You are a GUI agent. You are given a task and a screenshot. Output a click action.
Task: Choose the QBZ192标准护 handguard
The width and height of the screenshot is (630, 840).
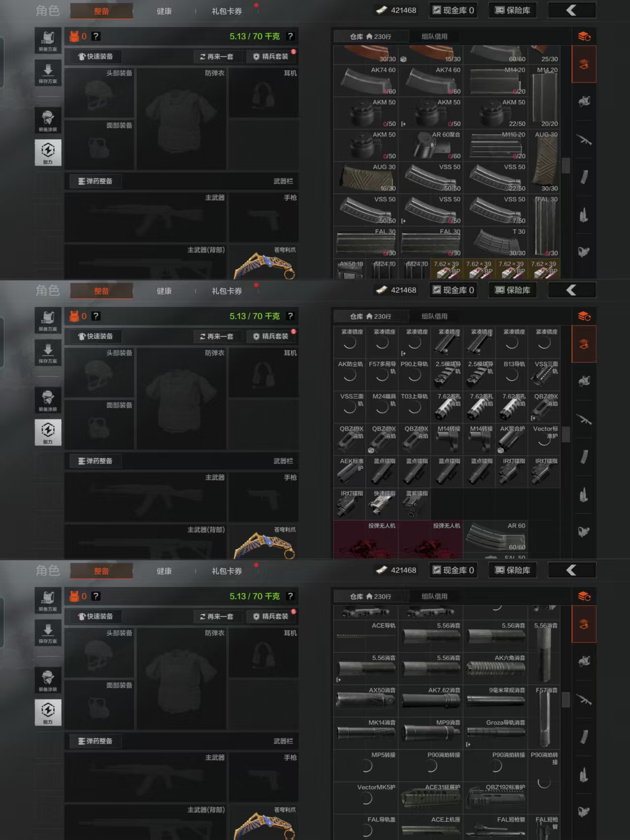(x=496, y=798)
